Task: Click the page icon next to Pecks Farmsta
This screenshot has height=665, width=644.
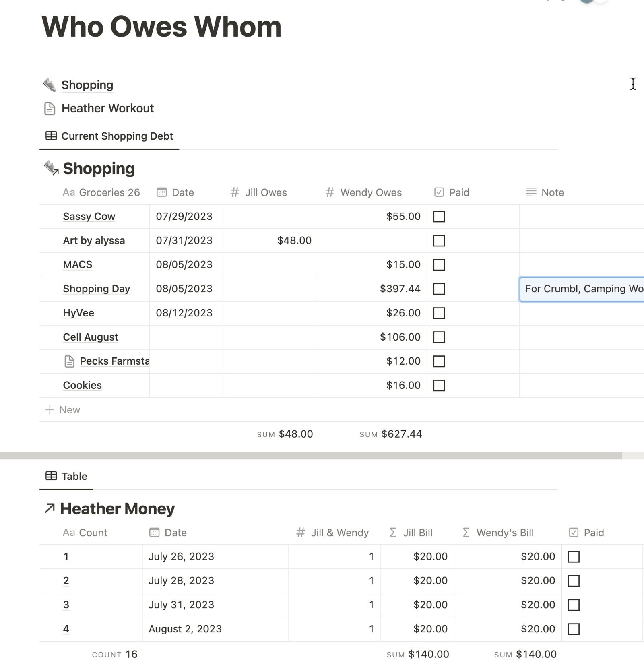Action: [x=69, y=361]
